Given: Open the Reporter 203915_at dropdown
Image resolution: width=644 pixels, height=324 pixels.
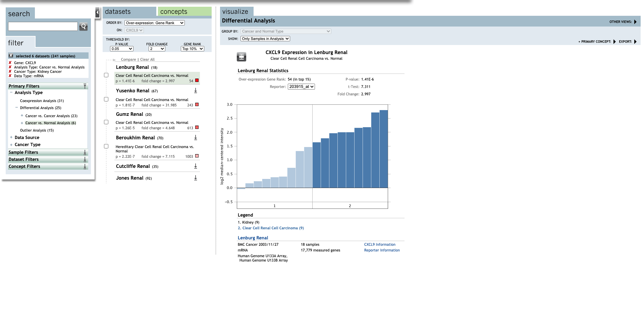Looking at the screenshot, I should 301,87.
